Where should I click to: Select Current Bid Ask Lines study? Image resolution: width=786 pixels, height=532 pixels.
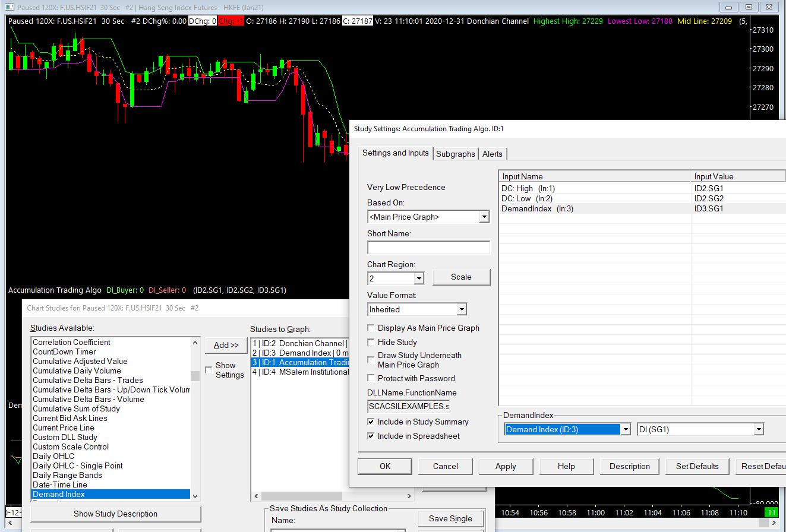(111, 418)
